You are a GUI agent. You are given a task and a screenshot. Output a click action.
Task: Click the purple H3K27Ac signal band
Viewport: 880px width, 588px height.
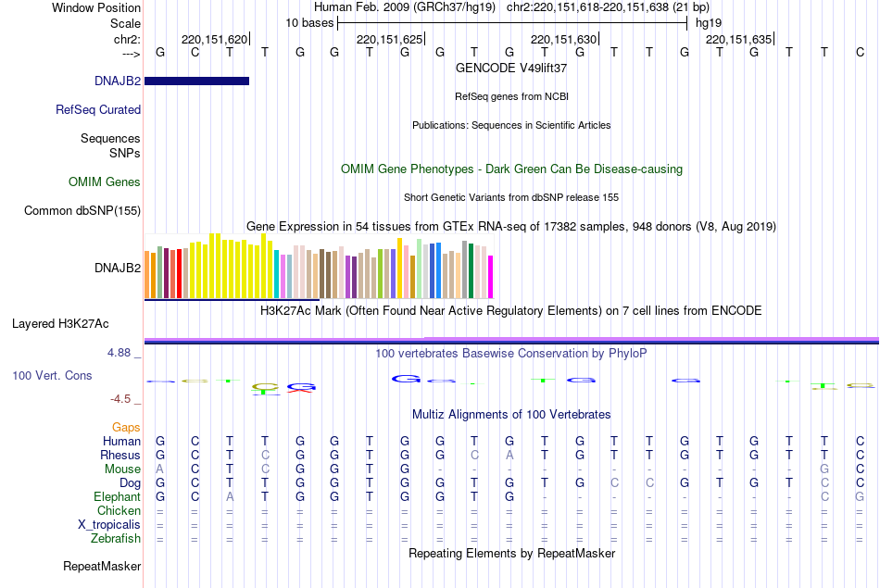tap(511, 340)
